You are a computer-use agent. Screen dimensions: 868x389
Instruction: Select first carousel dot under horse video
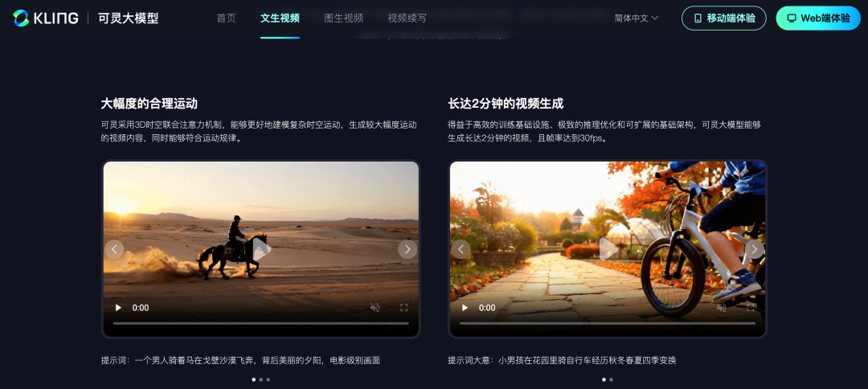254,379
